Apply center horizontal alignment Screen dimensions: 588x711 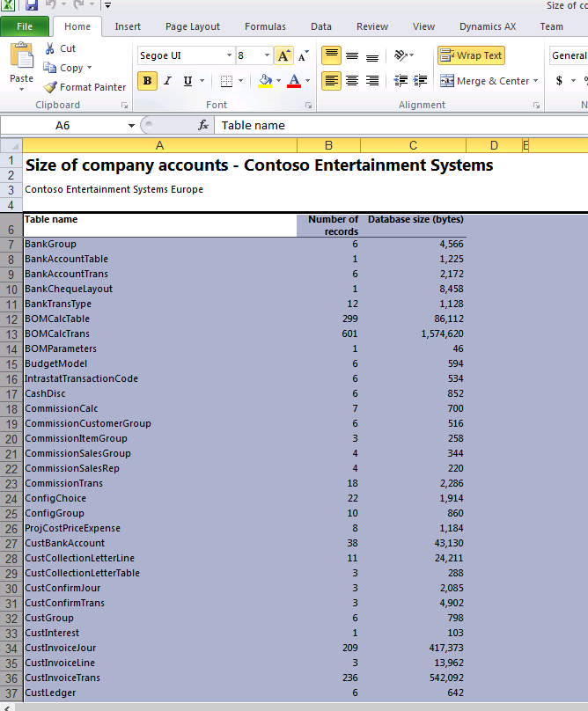pos(352,81)
